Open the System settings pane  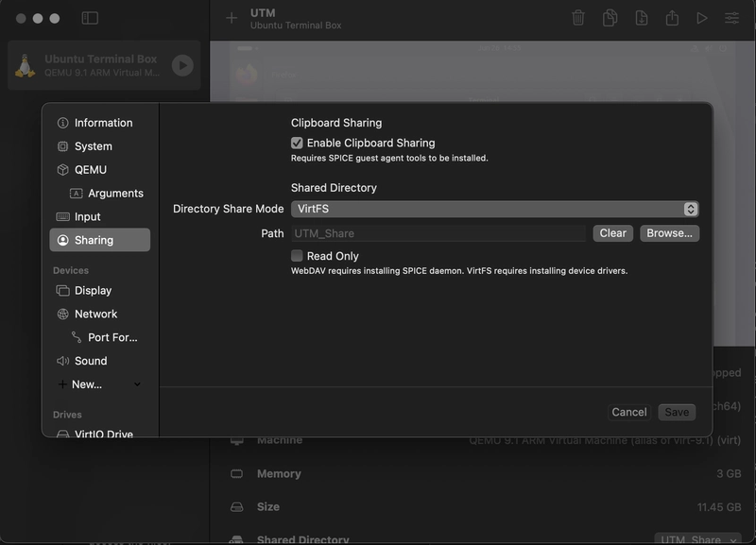(x=100, y=146)
